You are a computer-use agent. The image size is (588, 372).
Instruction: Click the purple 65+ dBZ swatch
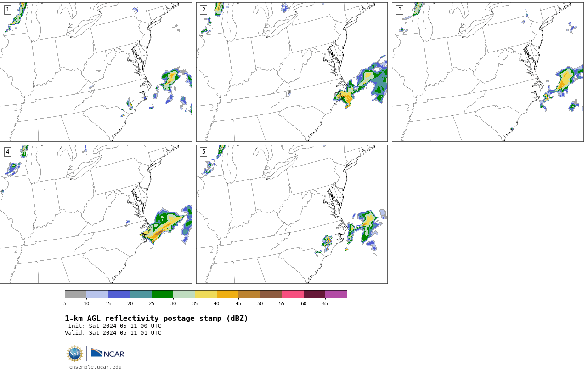pyautogui.click(x=336, y=294)
